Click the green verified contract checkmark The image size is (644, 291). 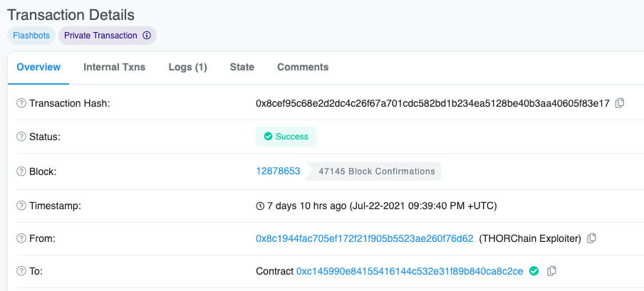click(x=534, y=271)
